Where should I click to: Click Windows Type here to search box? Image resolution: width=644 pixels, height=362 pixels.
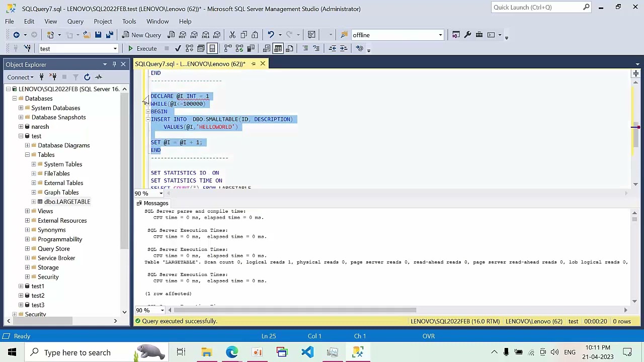[x=96, y=352]
